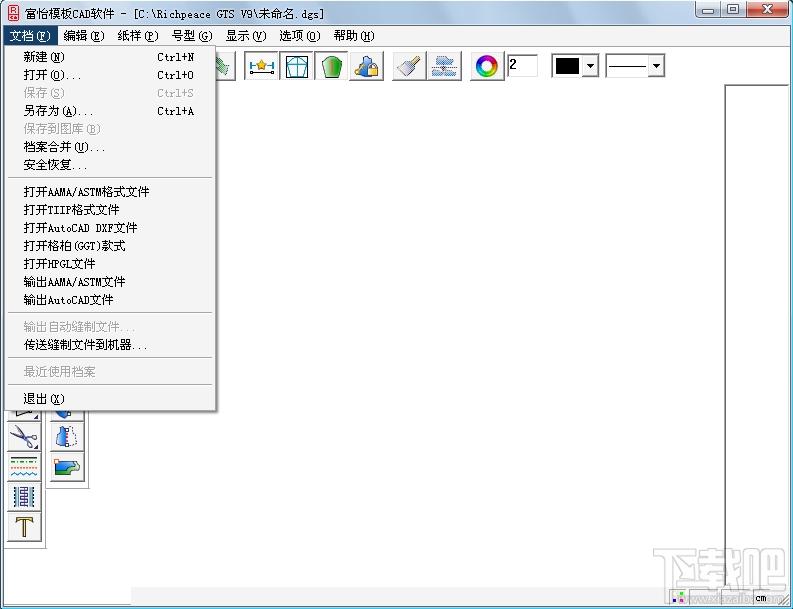Choose 输出AutoCAD文件 entry
This screenshot has width=793, height=609.
coord(110,300)
